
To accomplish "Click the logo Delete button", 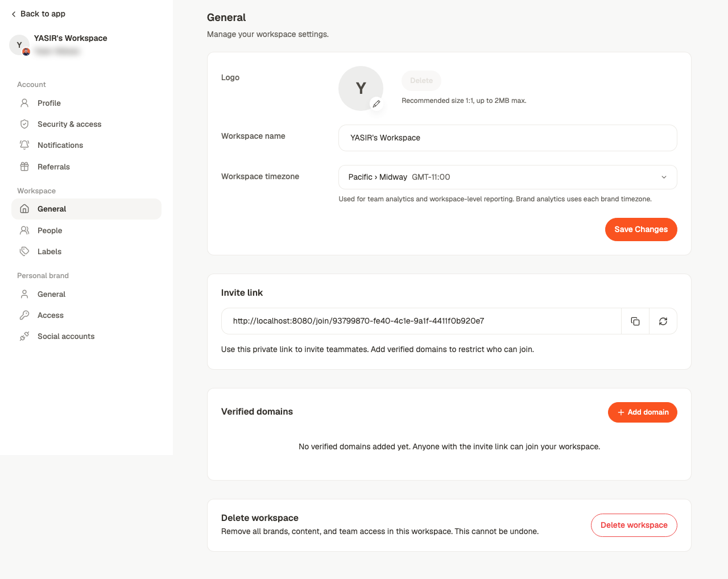I will click(x=421, y=80).
